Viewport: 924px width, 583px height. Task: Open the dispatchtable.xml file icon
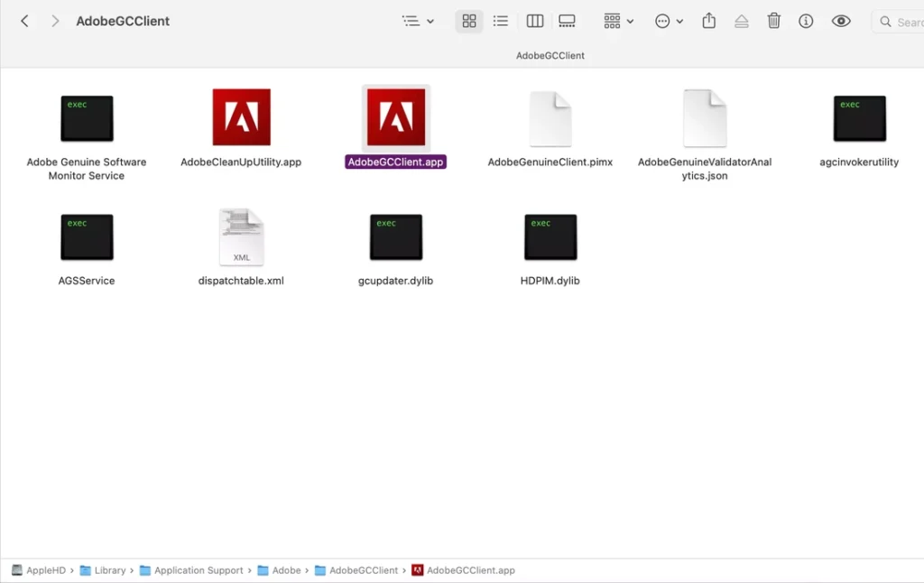point(241,236)
